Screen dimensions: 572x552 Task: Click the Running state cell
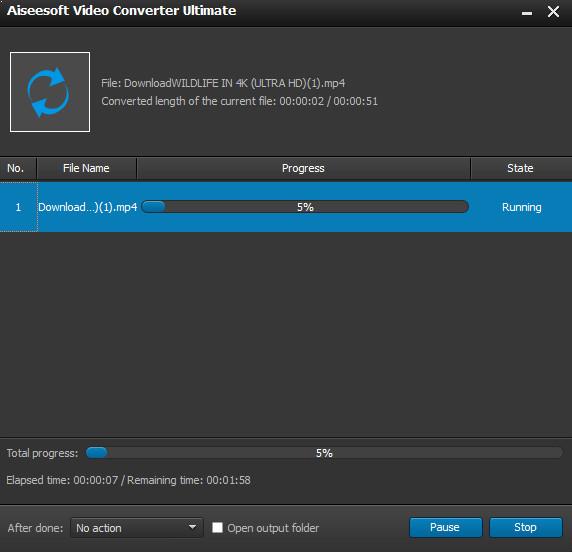522,207
